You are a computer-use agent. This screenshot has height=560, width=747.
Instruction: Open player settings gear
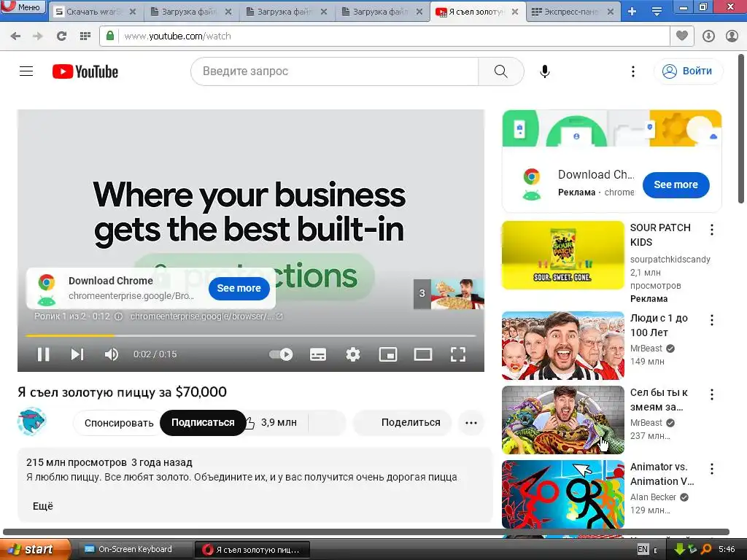point(353,354)
